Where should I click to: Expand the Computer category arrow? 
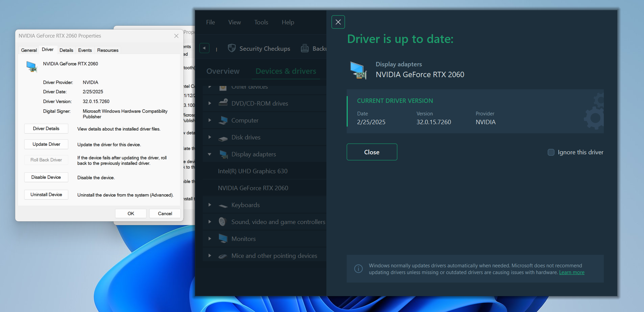209,120
